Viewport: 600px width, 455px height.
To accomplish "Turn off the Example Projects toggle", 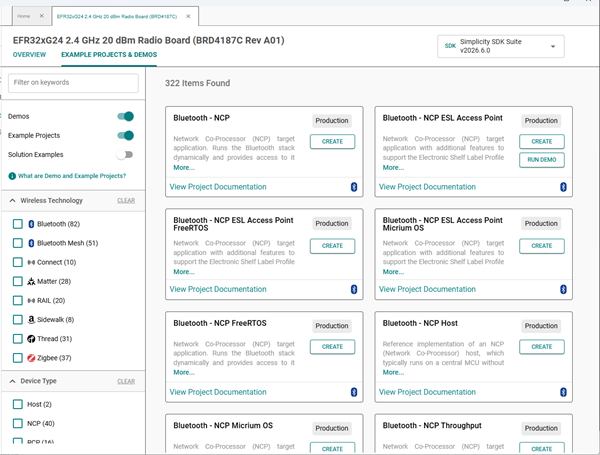I will pos(126,135).
